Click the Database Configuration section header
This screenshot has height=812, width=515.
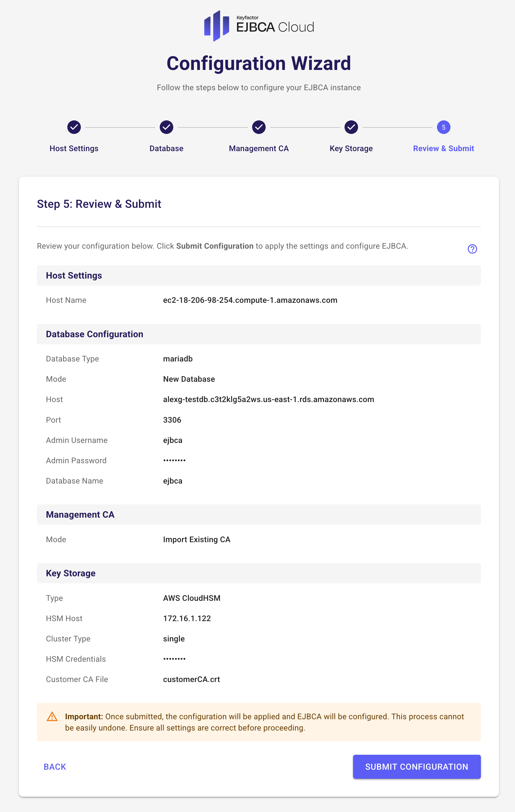(x=94, y=334)
